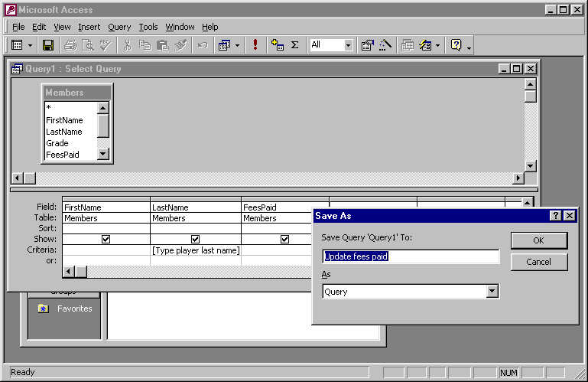Click the Show Table toolbar icon

278,45
